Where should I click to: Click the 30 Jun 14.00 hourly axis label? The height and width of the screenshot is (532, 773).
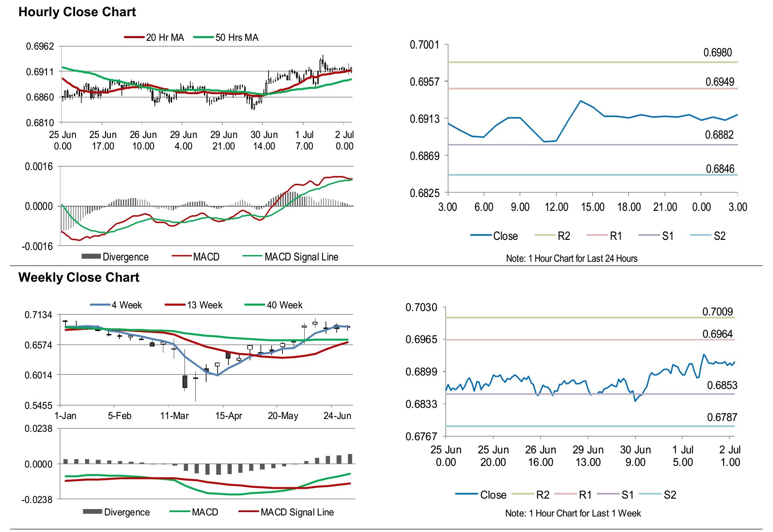pos(264,140)
